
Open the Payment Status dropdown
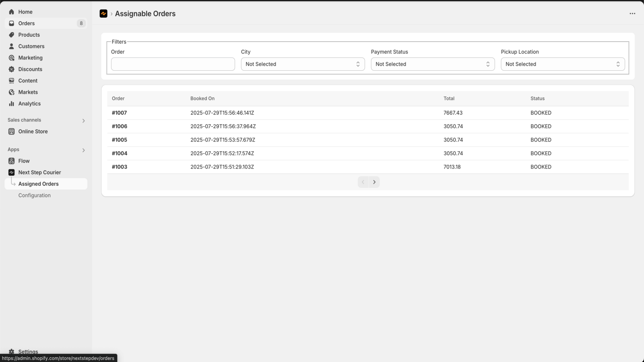433,64
